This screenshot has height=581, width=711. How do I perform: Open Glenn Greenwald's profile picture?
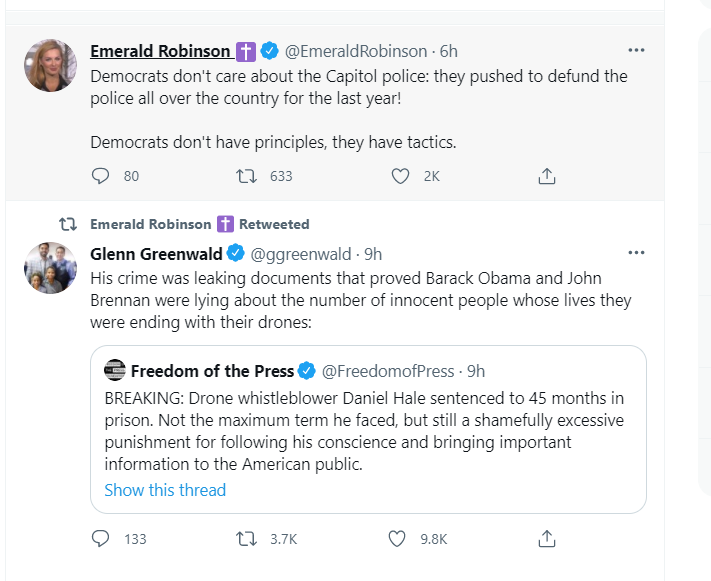tap(50, 267)
